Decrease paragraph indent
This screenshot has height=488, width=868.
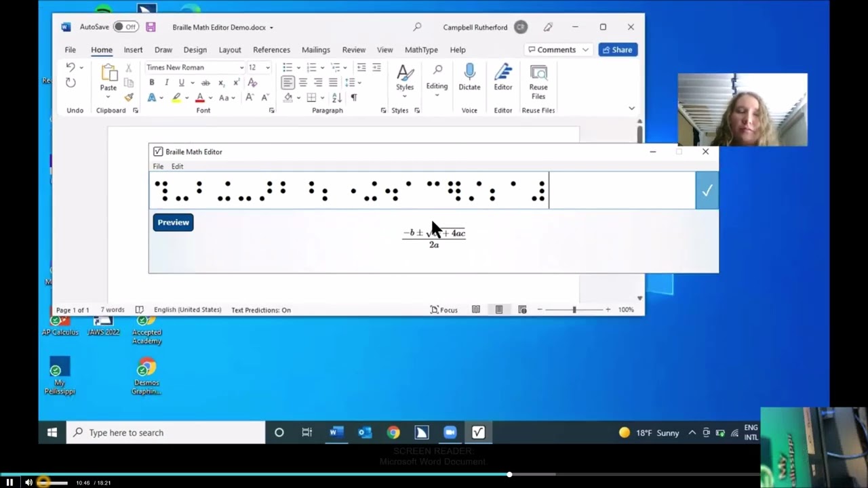[x=361, y=67]
